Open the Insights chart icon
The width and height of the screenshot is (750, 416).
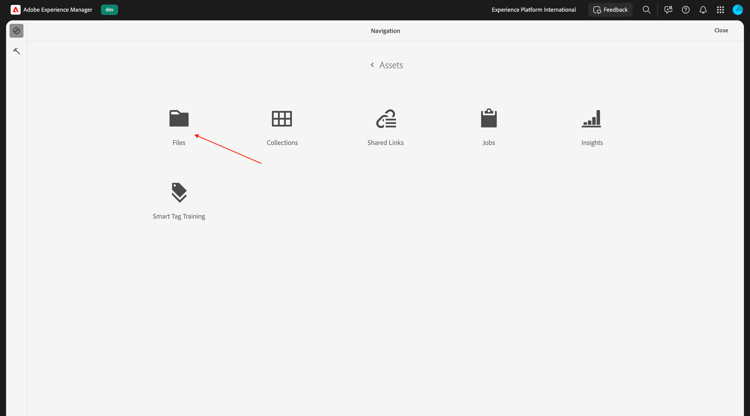(x=592, y=119)
